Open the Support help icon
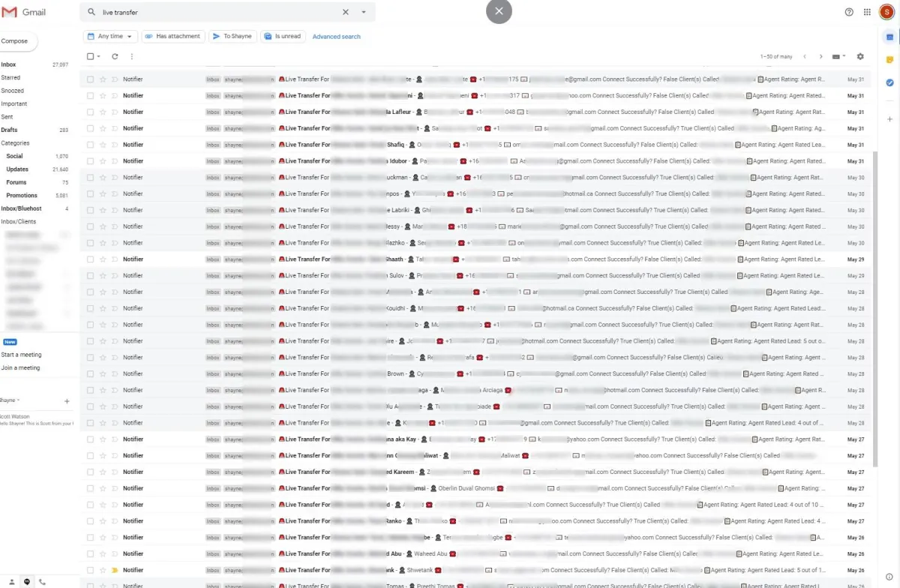Viewport: 900px width, 588px height. coord(849,12)
